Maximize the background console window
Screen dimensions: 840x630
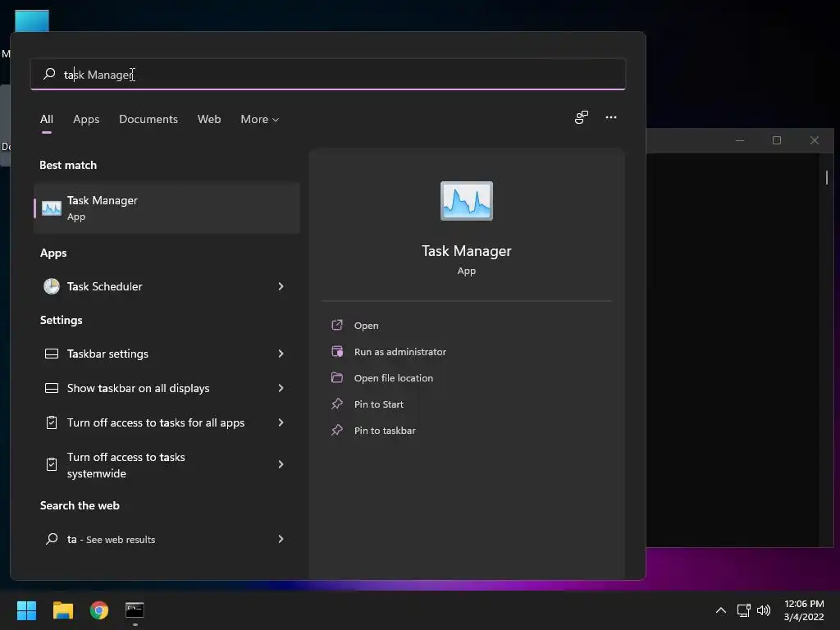[777, 140]
